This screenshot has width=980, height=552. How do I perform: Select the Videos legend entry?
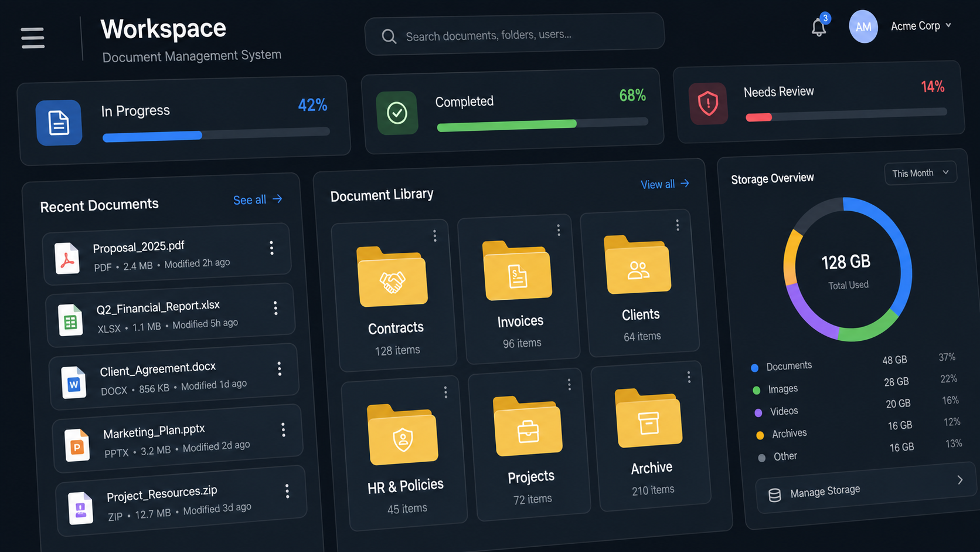(777, 412)
